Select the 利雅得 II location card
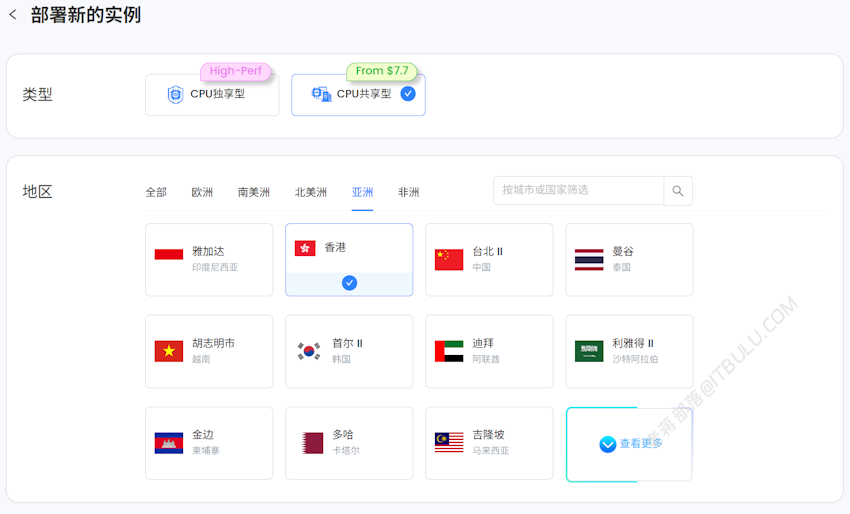The image size is (850, 514). pos(629,351)
